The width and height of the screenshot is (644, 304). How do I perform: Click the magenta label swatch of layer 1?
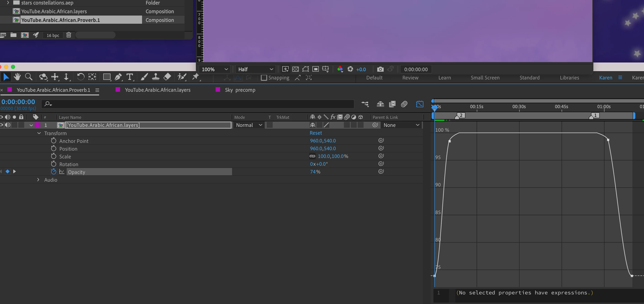click(x=37, y=125)
